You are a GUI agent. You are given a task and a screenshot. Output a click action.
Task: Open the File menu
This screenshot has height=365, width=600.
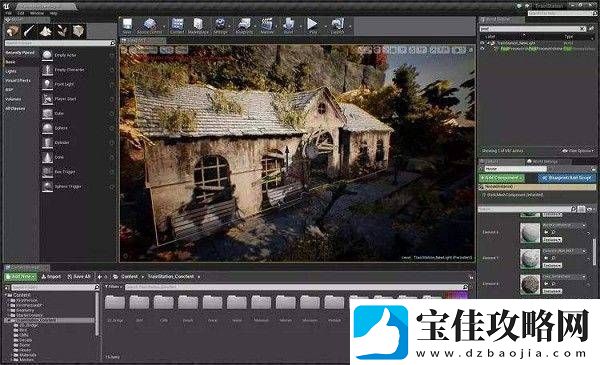8,13
